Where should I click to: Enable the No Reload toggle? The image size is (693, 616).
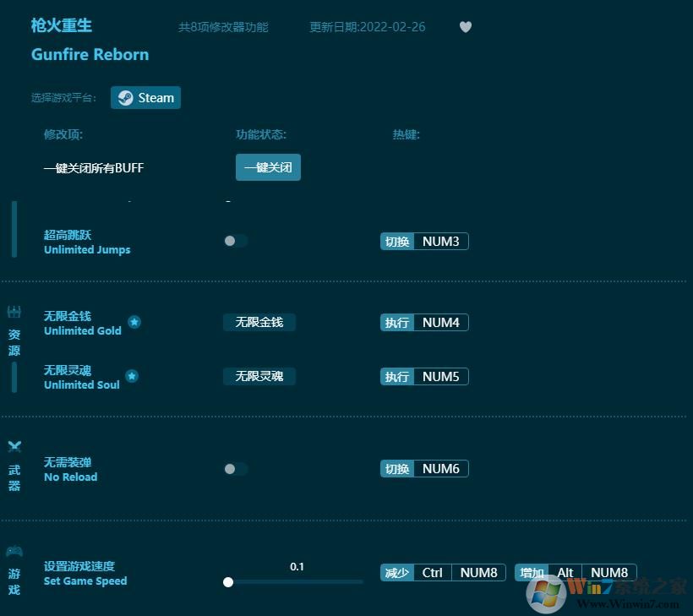(x=235, y=468)
